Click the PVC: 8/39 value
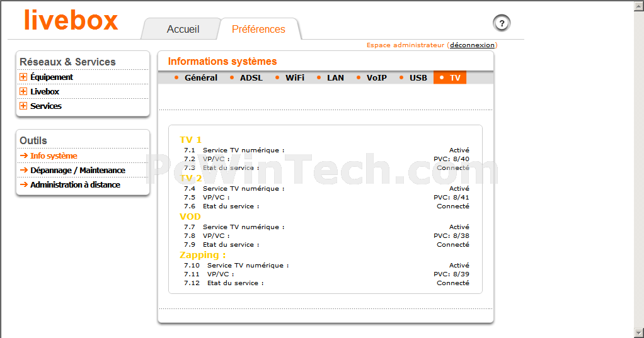 [451, 274]
